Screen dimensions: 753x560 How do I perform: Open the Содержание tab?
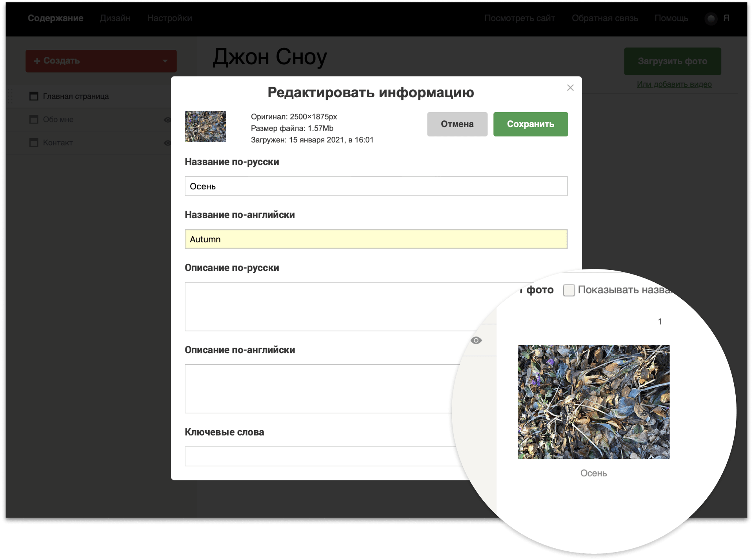tap(55, 18)
